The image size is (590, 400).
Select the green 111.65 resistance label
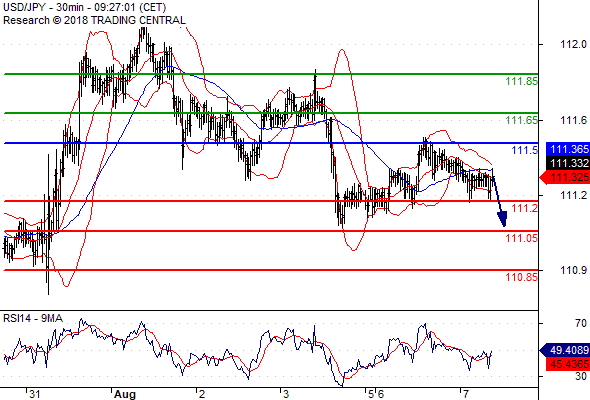tap(521, 120)
